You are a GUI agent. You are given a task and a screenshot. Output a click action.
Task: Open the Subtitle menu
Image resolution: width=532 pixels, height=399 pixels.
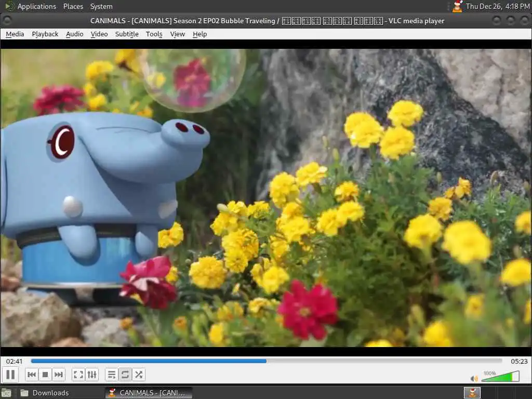(x=127, y=34)
